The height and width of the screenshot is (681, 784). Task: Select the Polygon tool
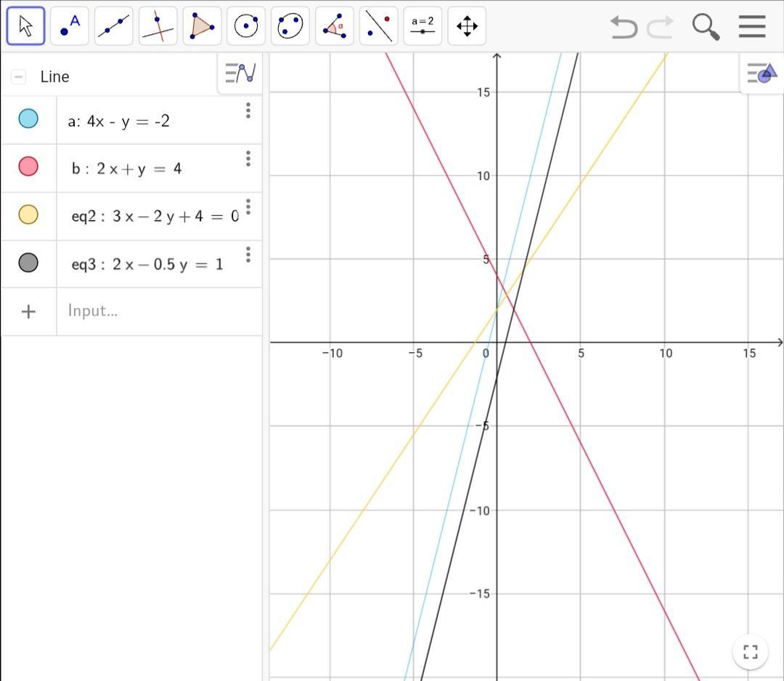click(x=202, y=26)
